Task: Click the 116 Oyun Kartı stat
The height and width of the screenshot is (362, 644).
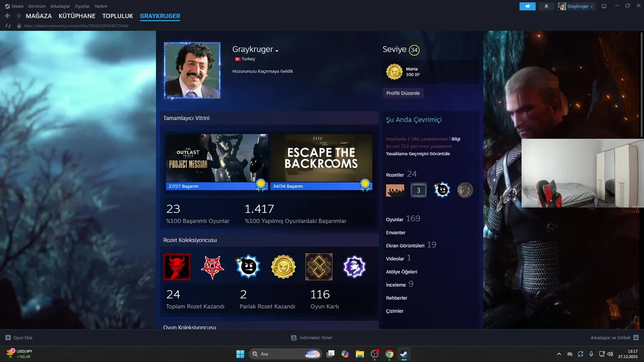Action: [325, 300]
